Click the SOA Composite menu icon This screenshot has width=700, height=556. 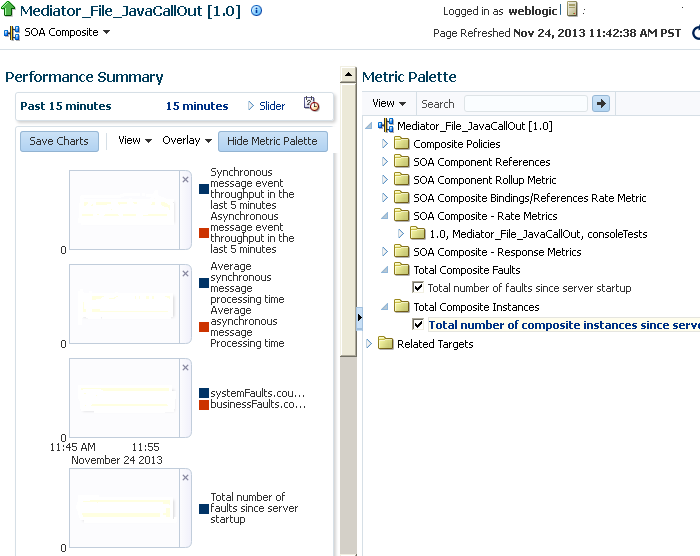pyautogui.click(x=12, y=33)
